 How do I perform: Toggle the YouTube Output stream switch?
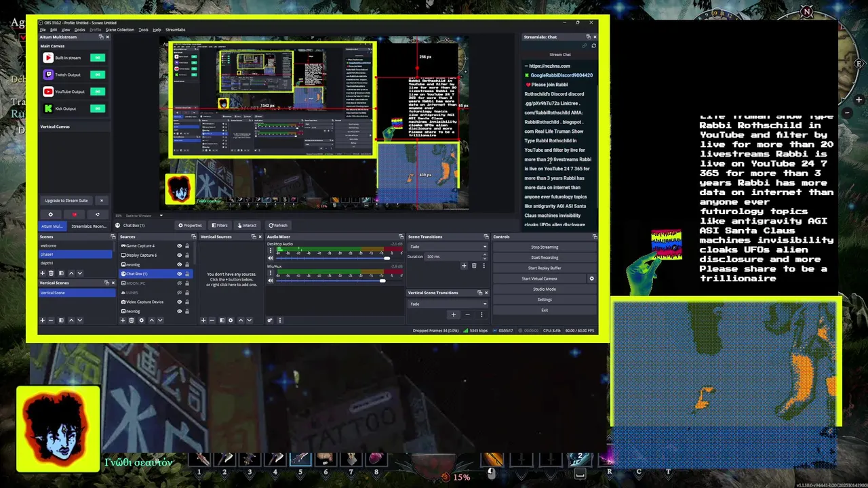tap(98, 91)
